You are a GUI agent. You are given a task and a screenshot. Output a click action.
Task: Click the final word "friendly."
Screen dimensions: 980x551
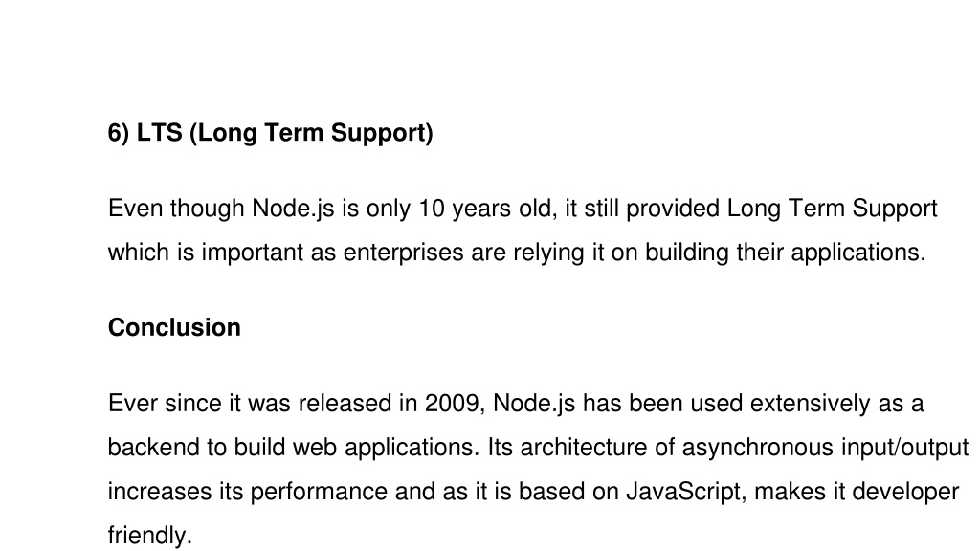[x=149, y=536]
